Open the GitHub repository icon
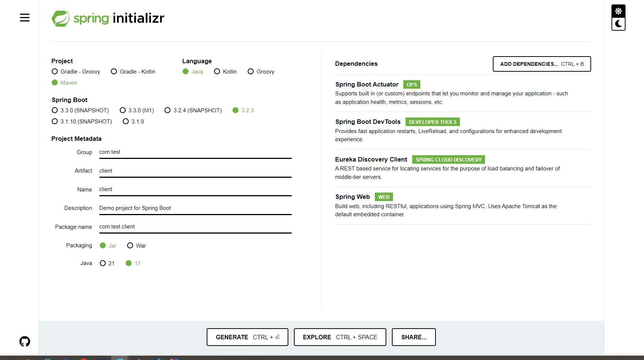 25,341
